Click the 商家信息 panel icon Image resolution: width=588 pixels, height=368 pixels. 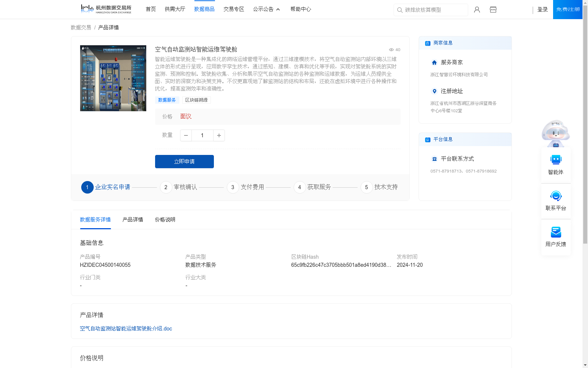click(428, 43)
